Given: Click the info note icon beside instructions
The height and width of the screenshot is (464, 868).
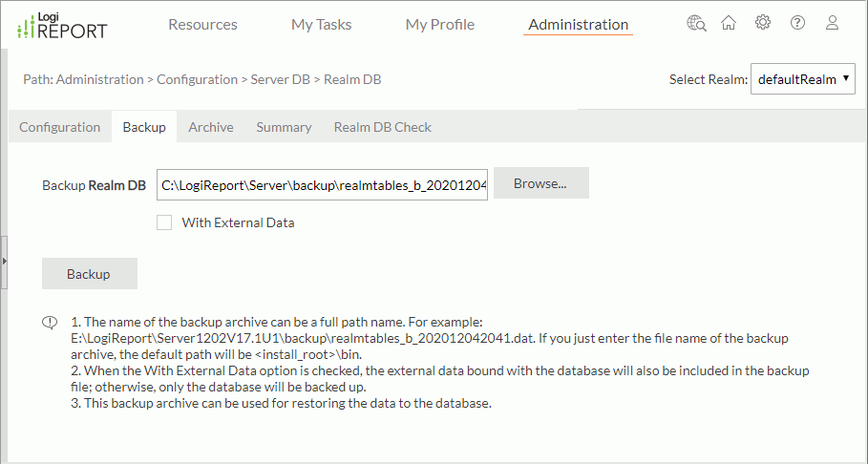Looking at the screenshot, I should 50,323.
